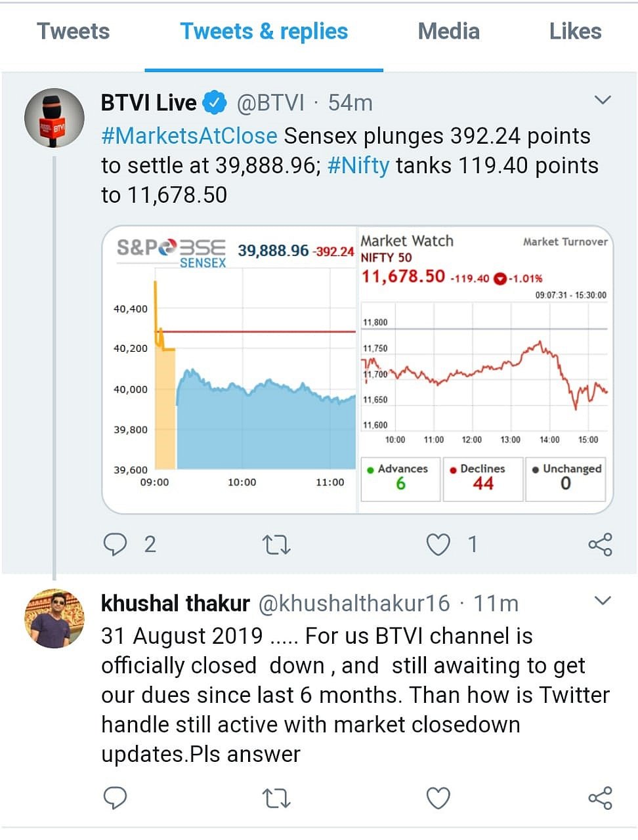
Task: Expand options chevron on BTVI tweet
Action: [x=602, y=100]
